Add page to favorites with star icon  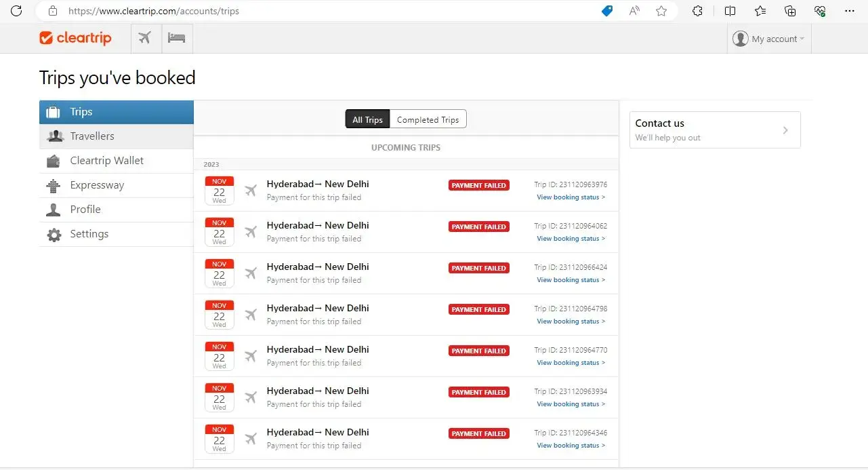(x=661, y=11)
